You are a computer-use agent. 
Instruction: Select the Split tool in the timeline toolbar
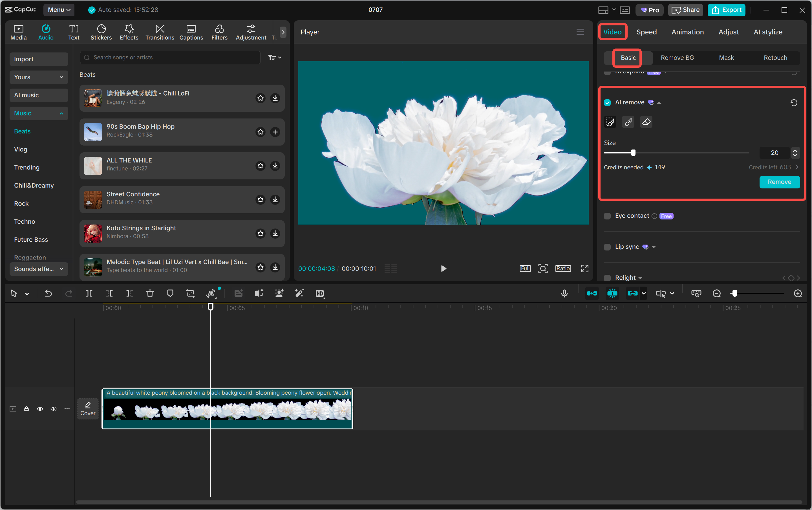coord(89,293)
